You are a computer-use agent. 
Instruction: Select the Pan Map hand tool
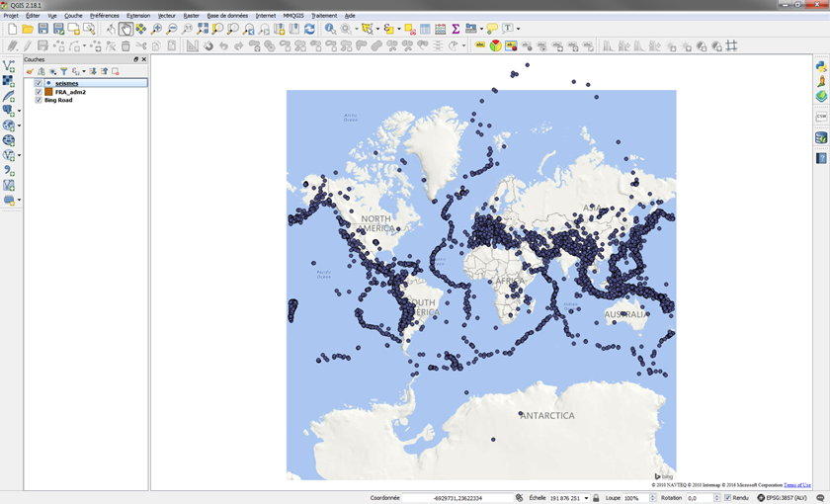click(125, 30)
